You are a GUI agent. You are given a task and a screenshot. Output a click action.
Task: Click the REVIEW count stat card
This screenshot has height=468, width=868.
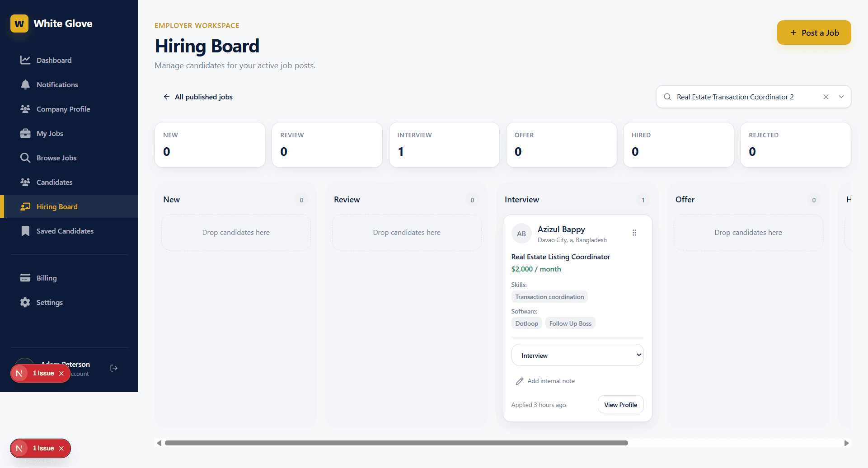click(327, 145)
